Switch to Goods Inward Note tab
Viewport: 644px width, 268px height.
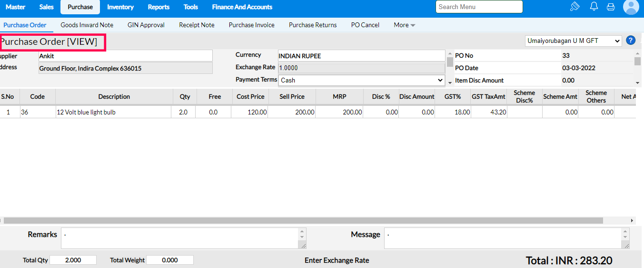pyautogui.click(x=87, y=25)
